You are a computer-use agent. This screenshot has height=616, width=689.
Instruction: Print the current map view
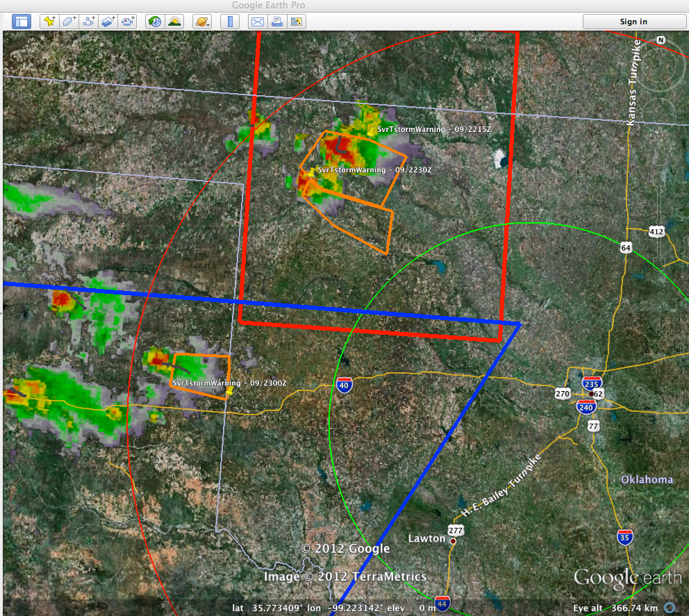coord(277,22)
